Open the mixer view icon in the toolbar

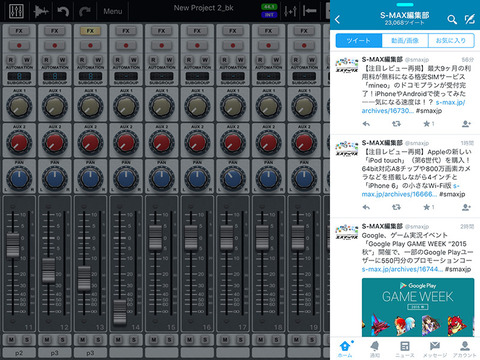(x=16, y=11)
